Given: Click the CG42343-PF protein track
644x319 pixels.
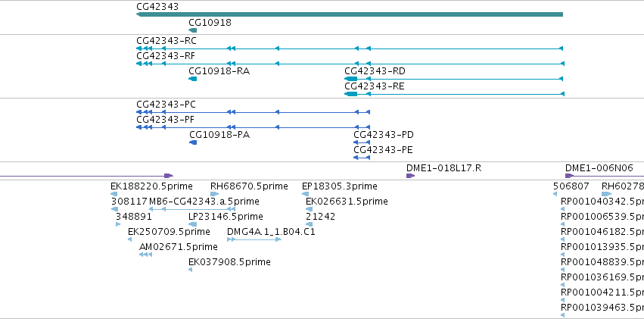Looking at the screenshot, I should tap(253, 127).
